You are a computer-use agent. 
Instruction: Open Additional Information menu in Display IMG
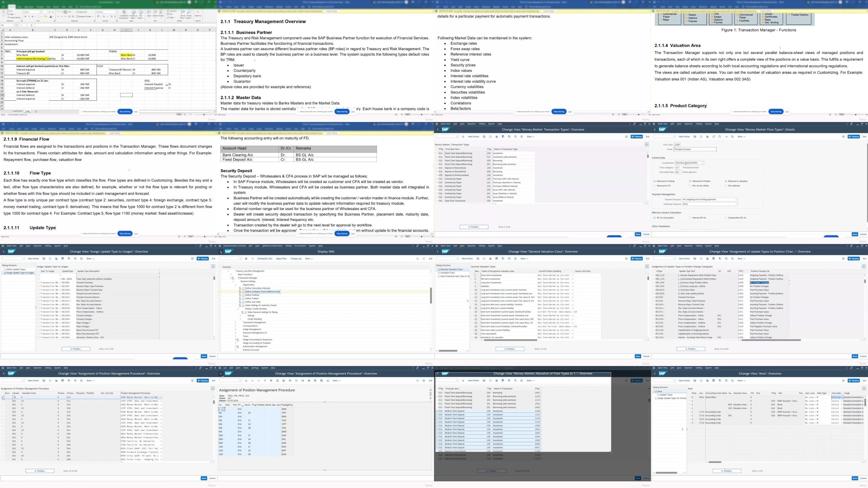[272, 246]
